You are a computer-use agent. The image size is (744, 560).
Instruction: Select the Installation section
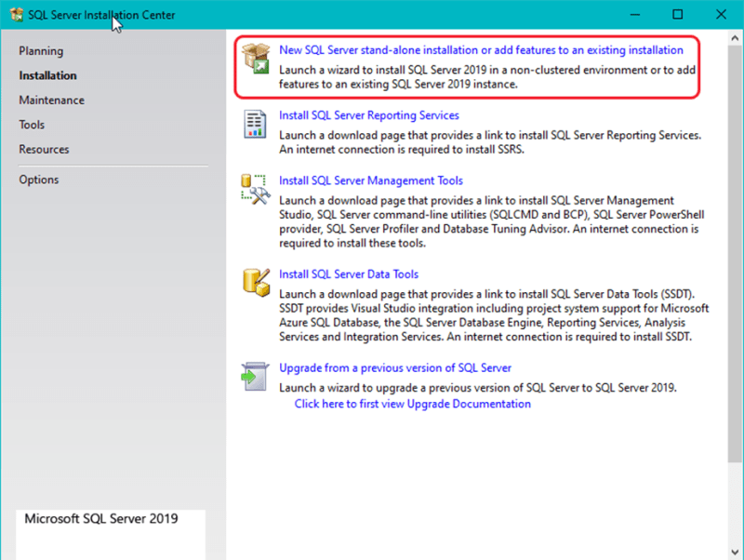coord(47,75)
